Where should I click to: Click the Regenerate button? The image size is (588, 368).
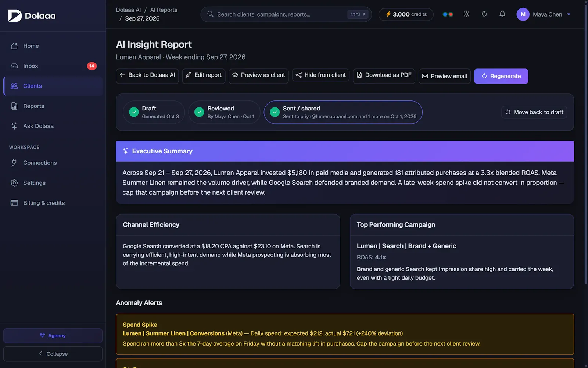[x=501, y=76]
